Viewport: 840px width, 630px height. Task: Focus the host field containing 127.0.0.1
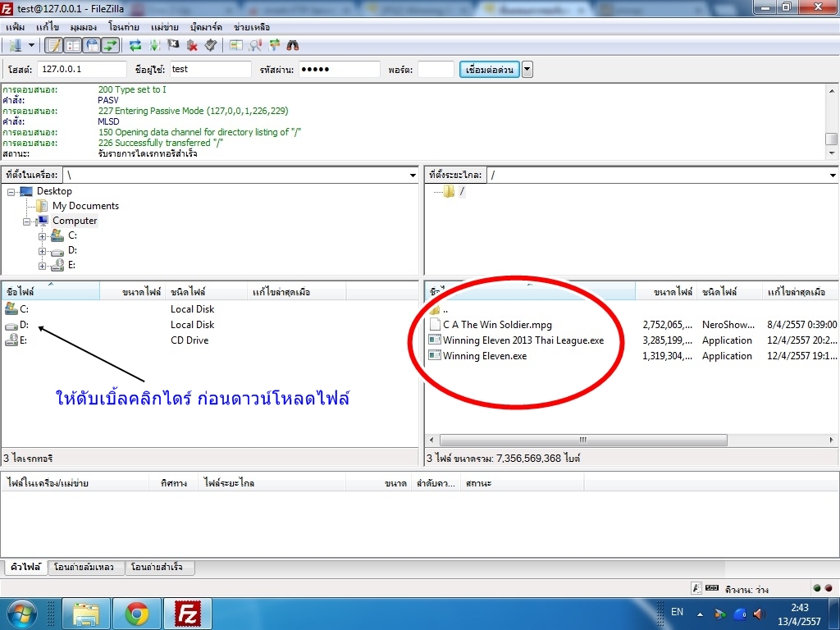81,69
